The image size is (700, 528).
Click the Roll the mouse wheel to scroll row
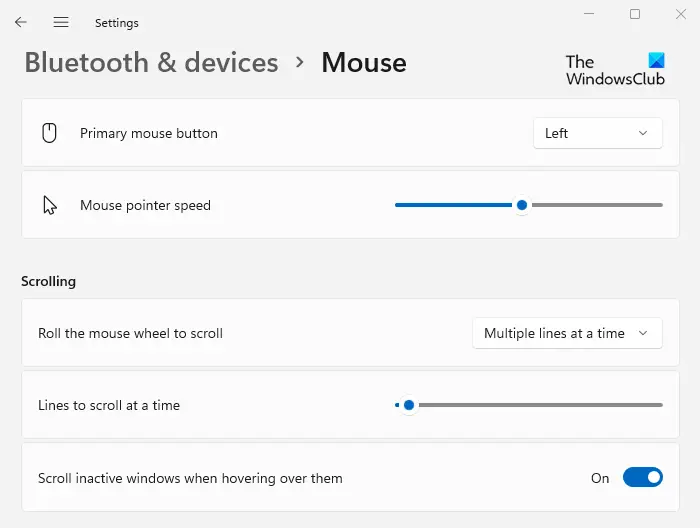click(x=130, y=333)
